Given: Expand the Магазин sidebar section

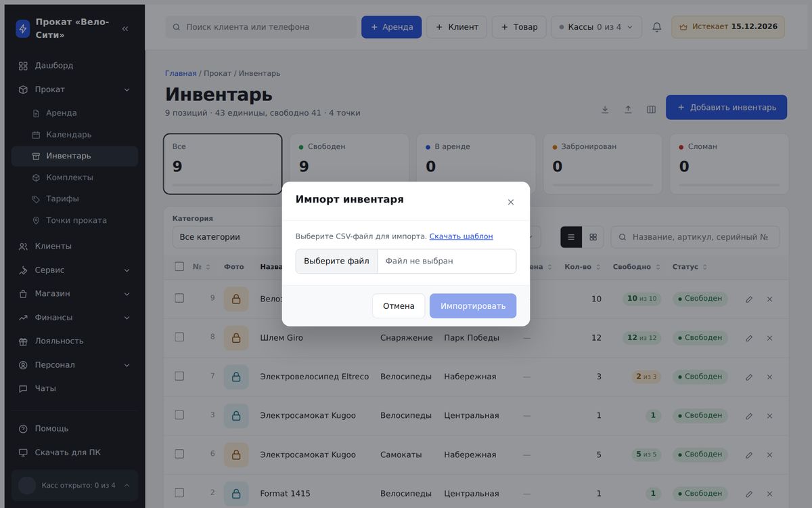Looking at the screenshot, I should [x=74, y=294].
